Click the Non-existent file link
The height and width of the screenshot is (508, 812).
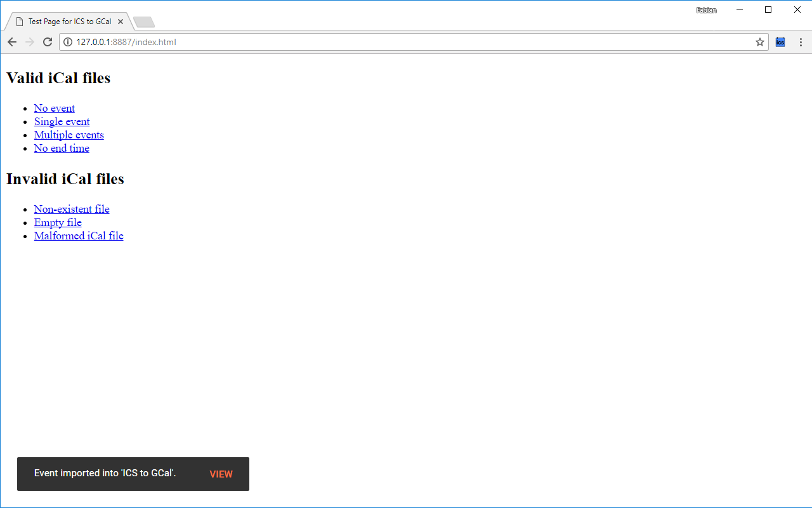(x=72, y=209)
